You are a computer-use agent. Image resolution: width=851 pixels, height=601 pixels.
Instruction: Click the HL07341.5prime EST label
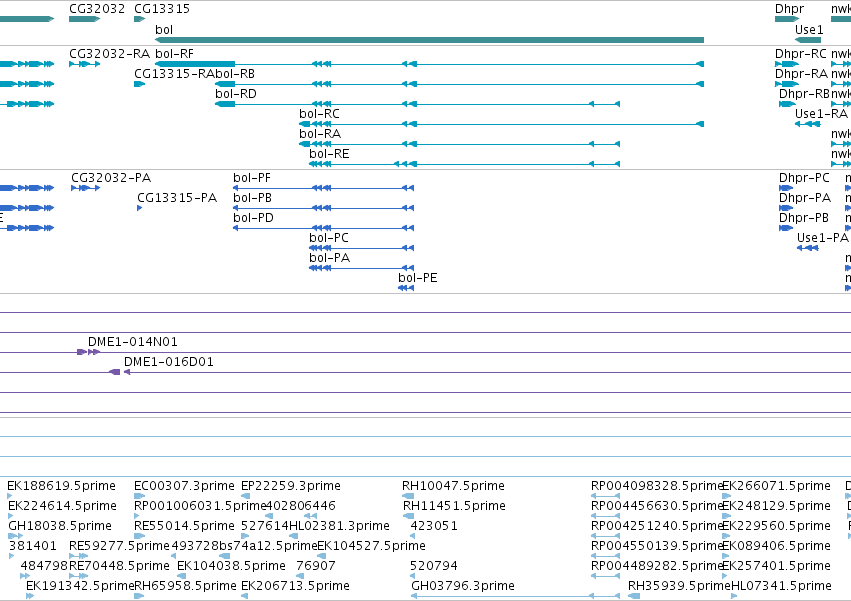[781, 586]
